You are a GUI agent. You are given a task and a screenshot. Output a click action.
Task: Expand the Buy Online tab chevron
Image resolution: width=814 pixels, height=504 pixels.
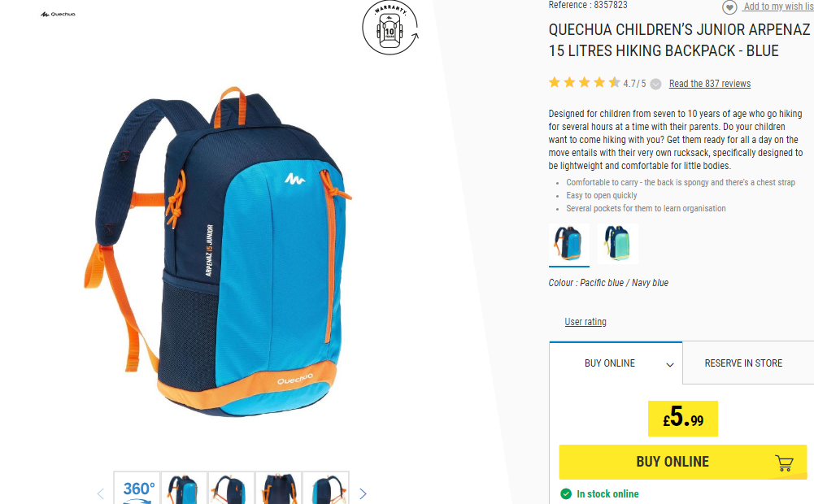click(670, 365)
